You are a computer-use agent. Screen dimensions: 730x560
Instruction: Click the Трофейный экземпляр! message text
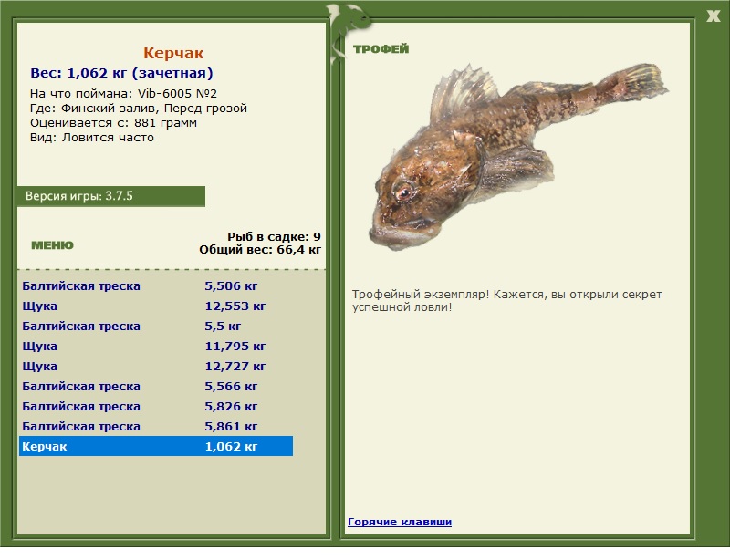pyautogui.click(x=506, y=301)
